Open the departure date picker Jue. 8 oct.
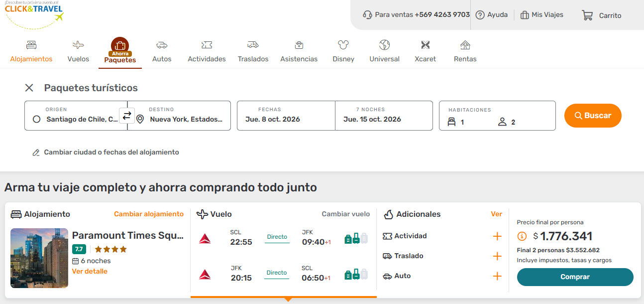 tap(286, 116)
